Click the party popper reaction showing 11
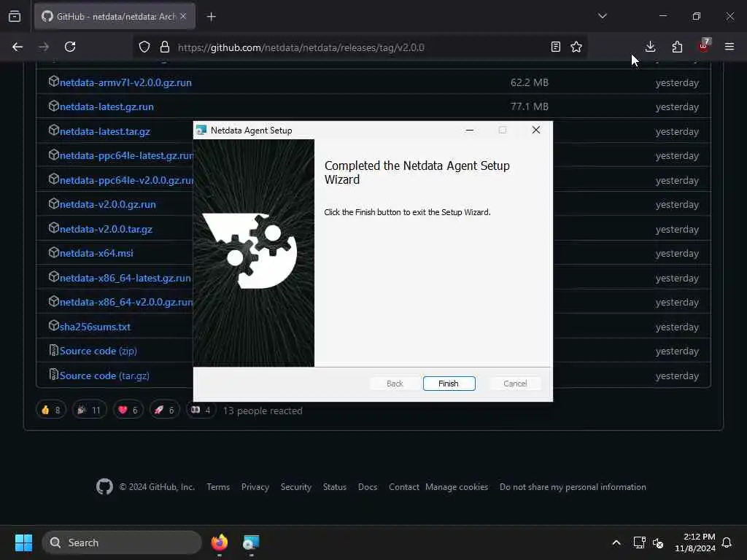Viewport: 747px width, 560px height. point(89,410)
